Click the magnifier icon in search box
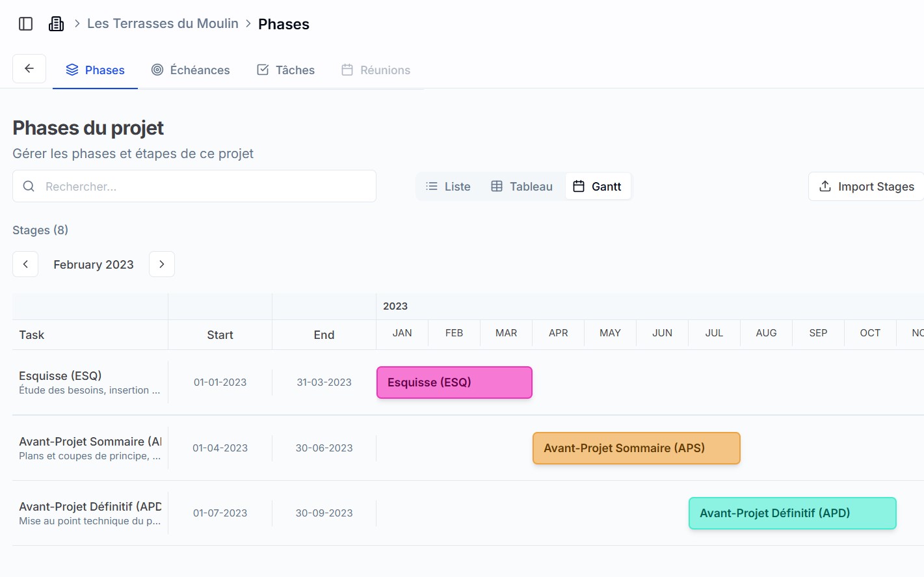Viewport: 924px width, 577px height. [29, 187]
